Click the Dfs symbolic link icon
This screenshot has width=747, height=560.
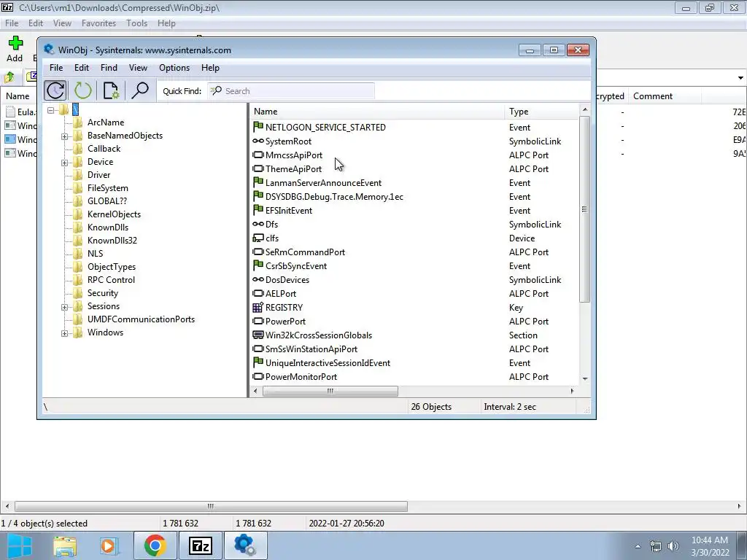pos(258,224)
